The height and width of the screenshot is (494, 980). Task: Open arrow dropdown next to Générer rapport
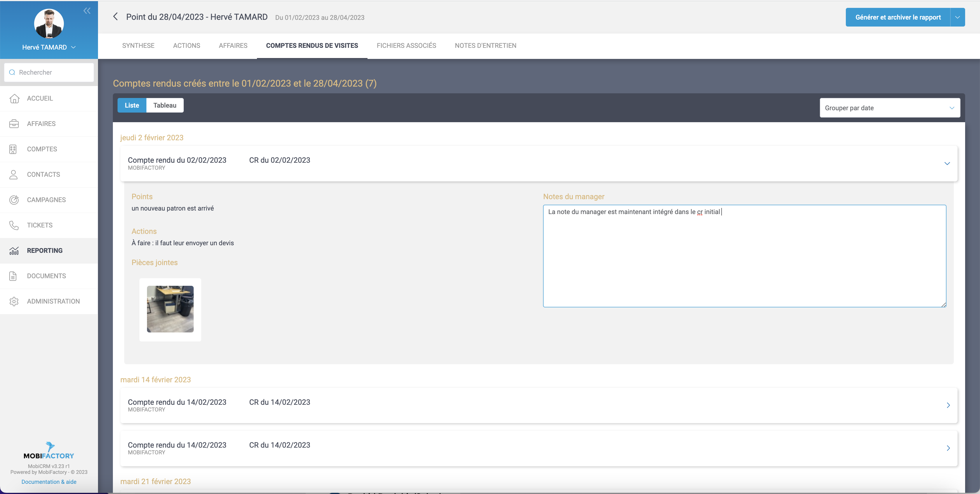(957, 17)
